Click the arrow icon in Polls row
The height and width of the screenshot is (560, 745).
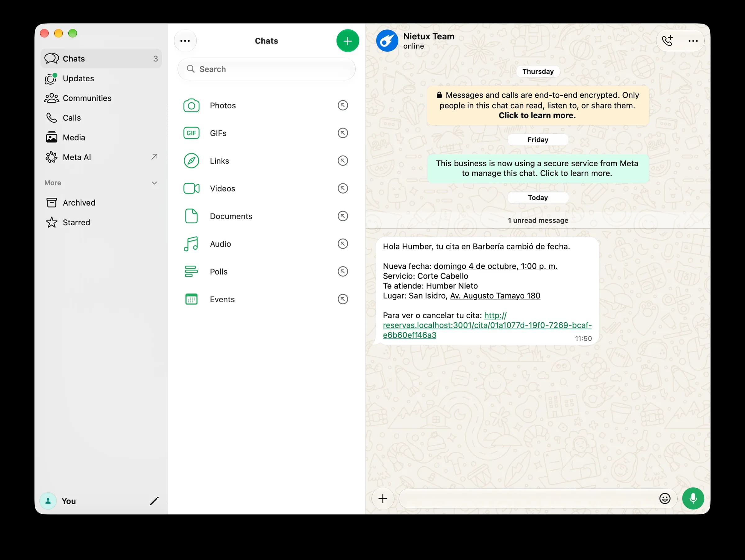343,271
